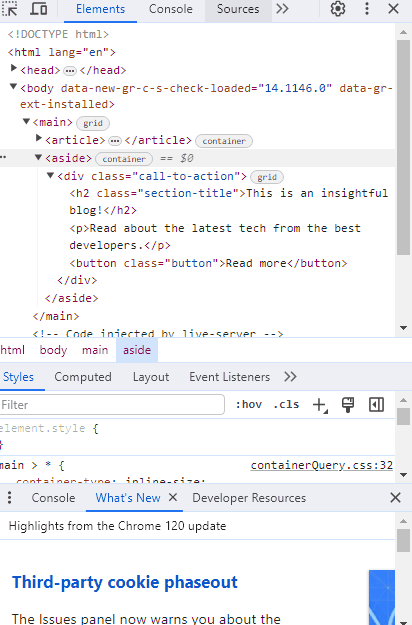Collapse the call-to-action div node
The width and height of the screenshot is (412, 625).
tap(50, 175)
